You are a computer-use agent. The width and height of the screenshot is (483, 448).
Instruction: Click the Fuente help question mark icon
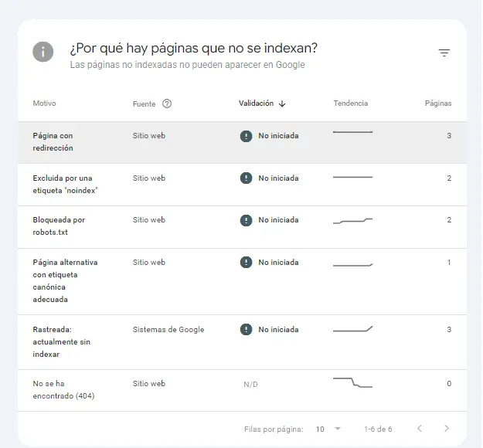[x=167, y=104]
